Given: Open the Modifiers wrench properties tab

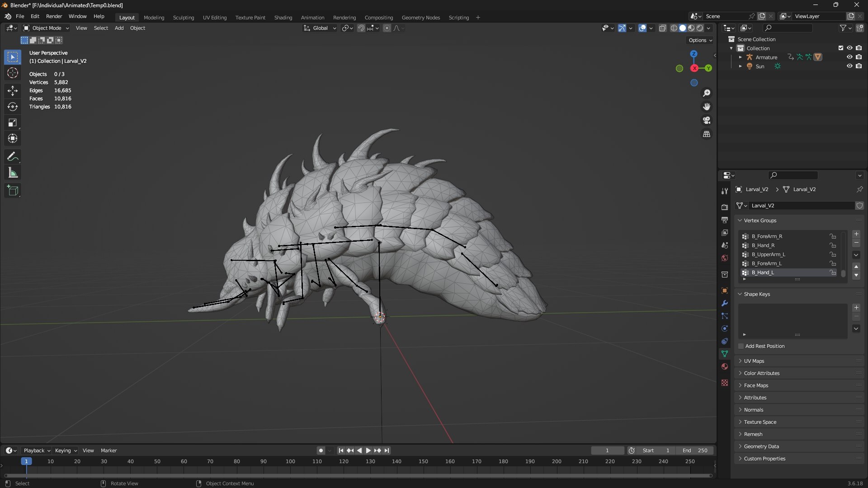Looking at the screenshot, I should [725, 303].
